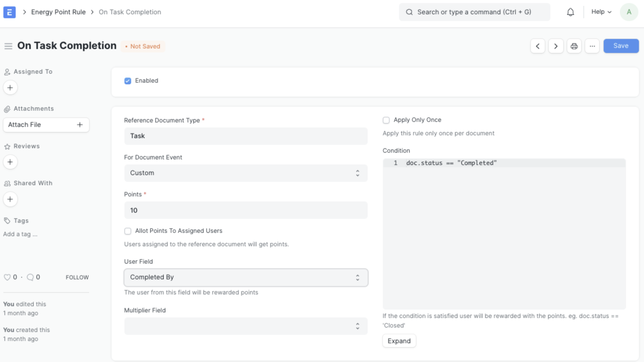Open the Frappe home logo icon
This screenshot has height=362, width=644.
(x=9, y=12)
